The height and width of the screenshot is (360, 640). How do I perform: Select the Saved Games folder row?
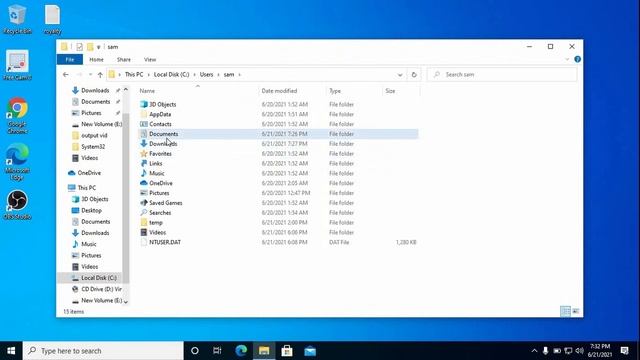[165, 203]
